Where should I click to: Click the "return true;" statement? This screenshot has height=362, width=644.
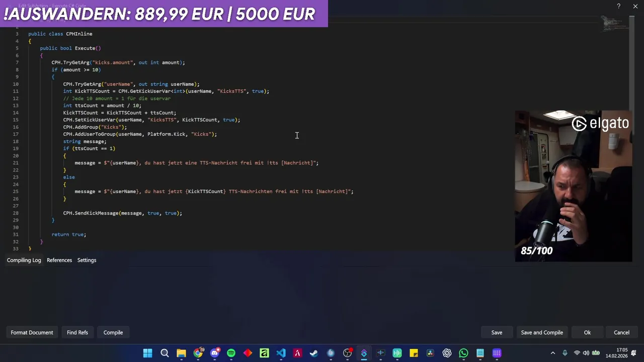69,234
